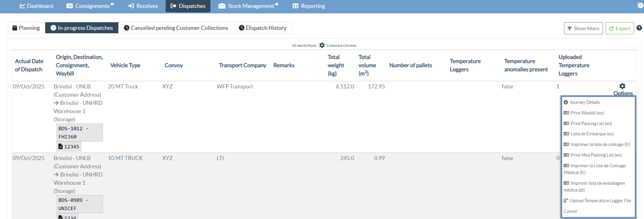The height and width of the screenshot is (219, 644).
Task: Click the top-right header help icon
Action: click(x=640, y=5)
